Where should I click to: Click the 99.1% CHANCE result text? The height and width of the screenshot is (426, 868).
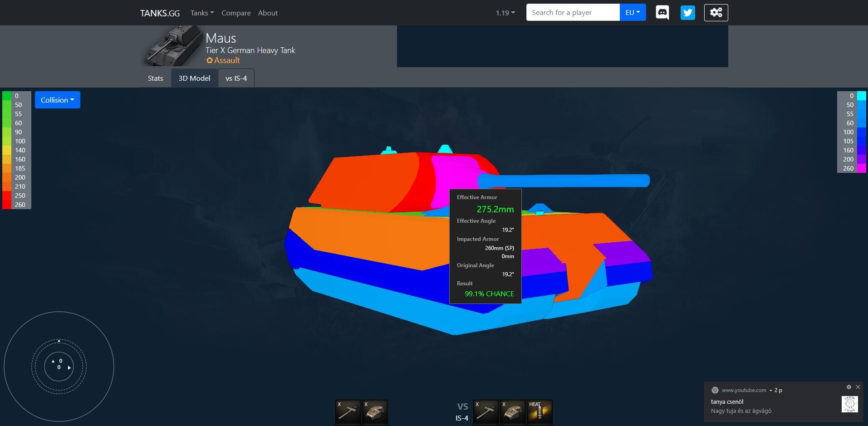pos(489,294)
